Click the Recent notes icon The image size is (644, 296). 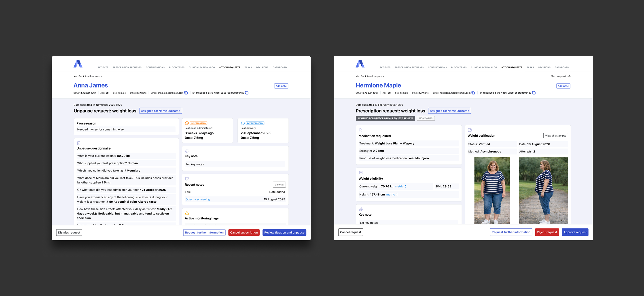pos(187,179)
